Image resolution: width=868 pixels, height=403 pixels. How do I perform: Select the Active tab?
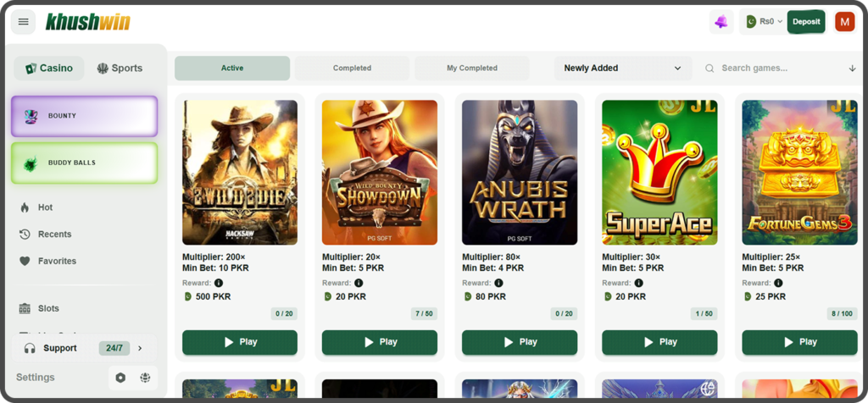click(x=232, y=68)
